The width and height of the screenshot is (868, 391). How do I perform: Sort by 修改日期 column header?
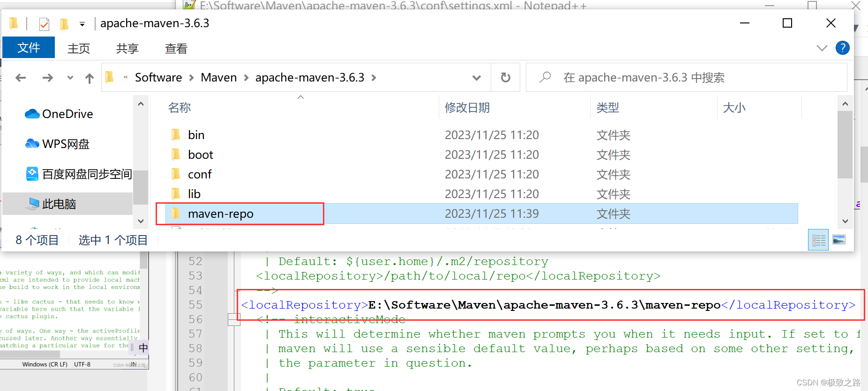click(x=467, y=108)
